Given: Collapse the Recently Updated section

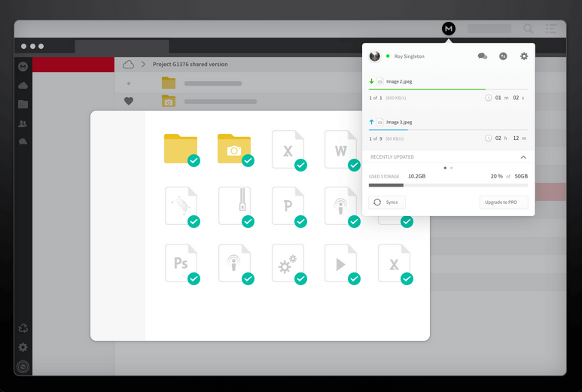Looking at the screenshot, I should [x=523, y=157].
